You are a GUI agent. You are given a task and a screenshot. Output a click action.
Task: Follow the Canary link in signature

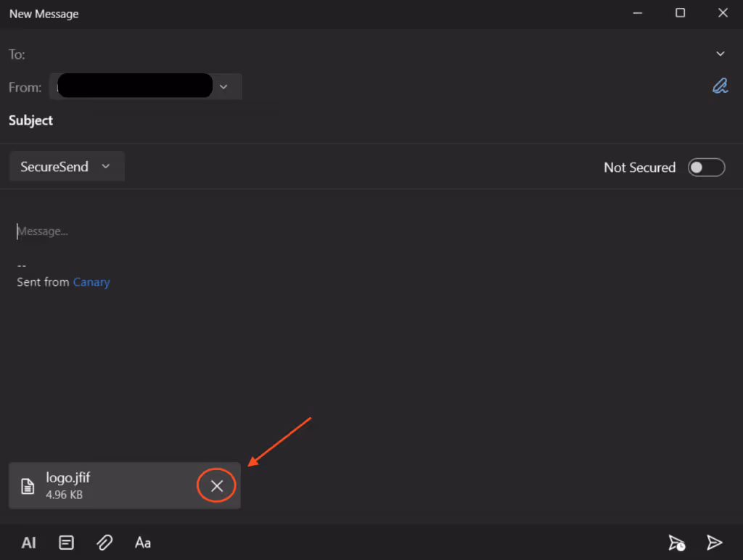tap(91, 282)
